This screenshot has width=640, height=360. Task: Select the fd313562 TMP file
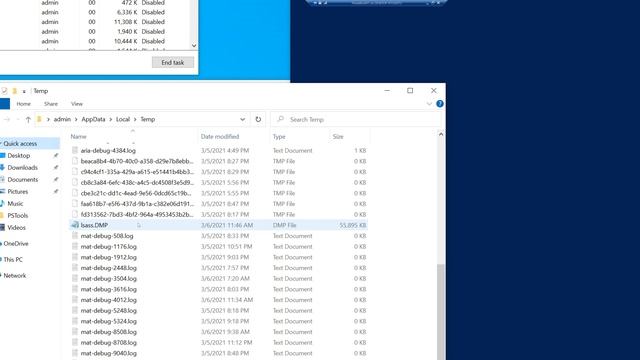[x=218, y=214]
